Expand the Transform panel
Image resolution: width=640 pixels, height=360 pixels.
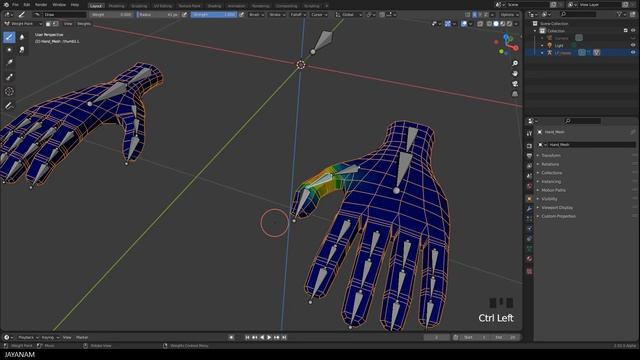[551, 156]
